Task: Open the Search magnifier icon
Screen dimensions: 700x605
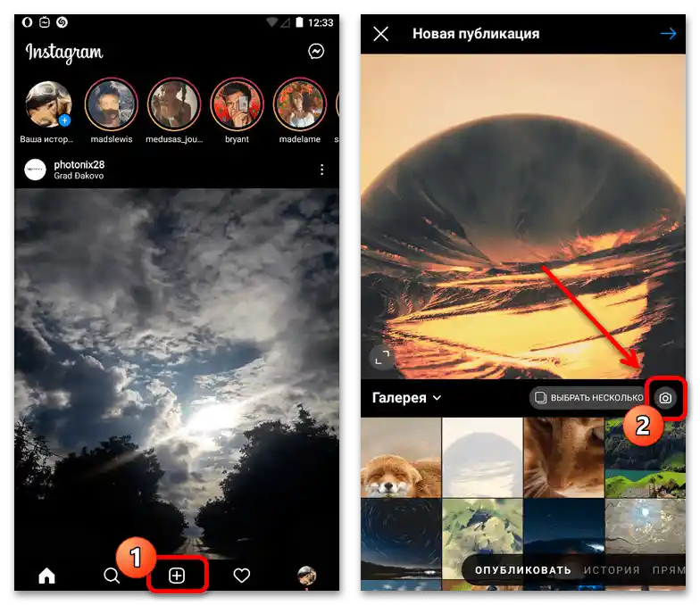Action: coord(112,576)
